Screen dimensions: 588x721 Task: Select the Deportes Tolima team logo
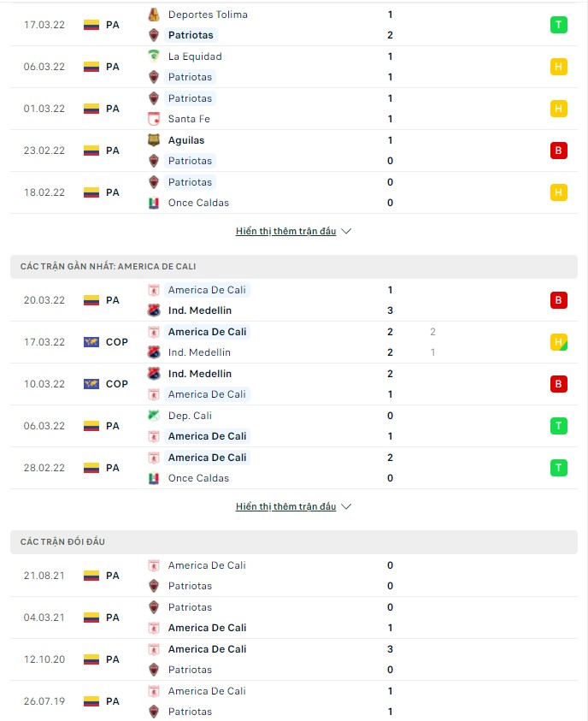coord(154,15)
